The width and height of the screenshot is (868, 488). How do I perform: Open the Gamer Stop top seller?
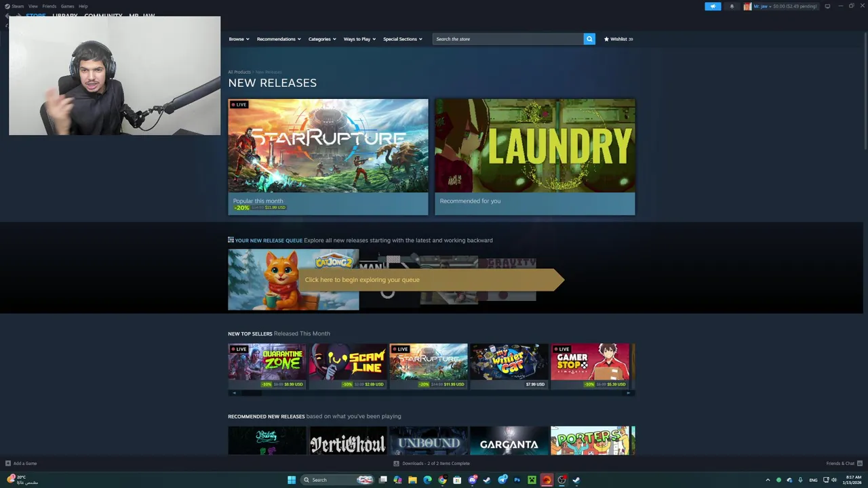[590, 366]
